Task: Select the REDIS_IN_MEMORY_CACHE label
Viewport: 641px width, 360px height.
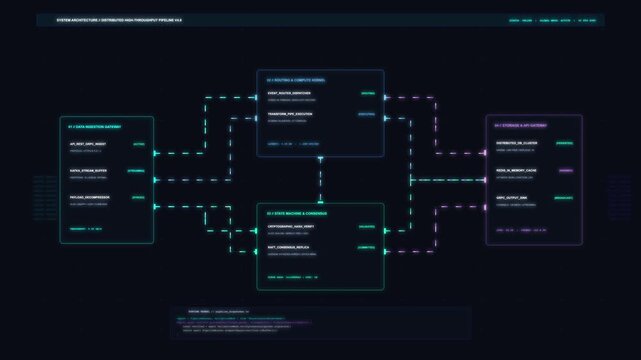Action: 516,170
